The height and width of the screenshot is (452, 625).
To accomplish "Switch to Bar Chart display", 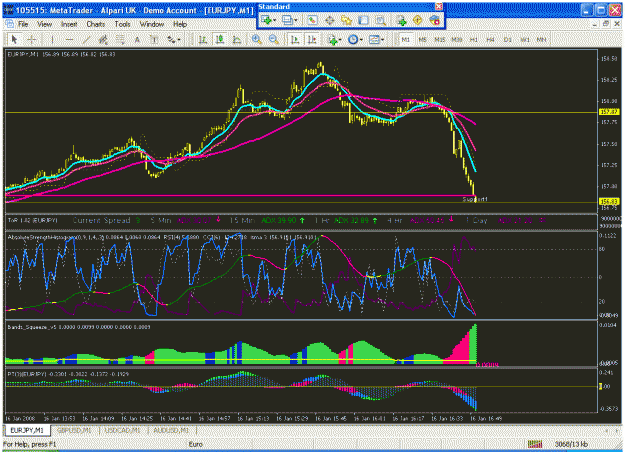I will [202, 39].
